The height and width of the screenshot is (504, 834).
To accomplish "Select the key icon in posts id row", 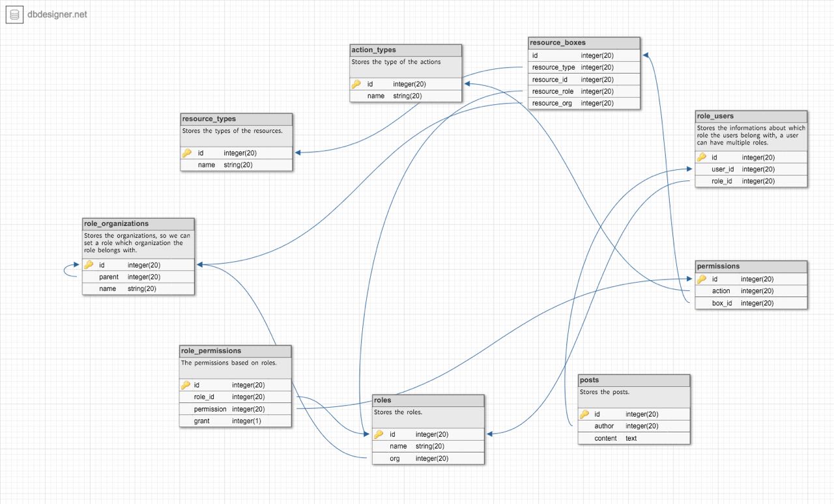I will [x=584, y=414].
